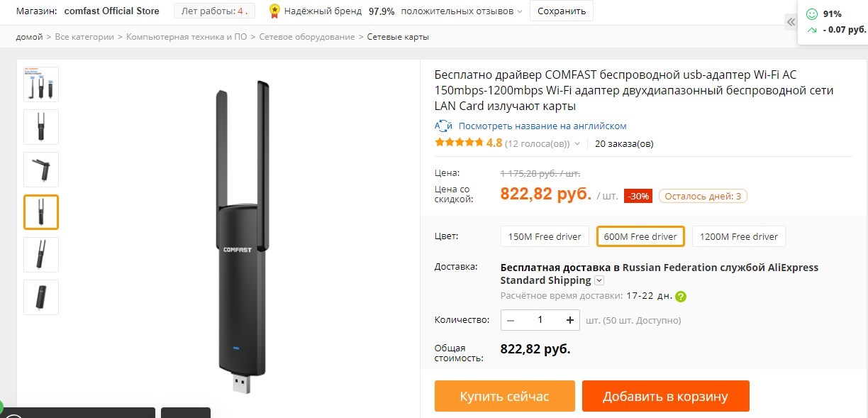Viewport: 868px width, 418px height.
Task: Increase quantity with the plus icon
Action: 570,320
